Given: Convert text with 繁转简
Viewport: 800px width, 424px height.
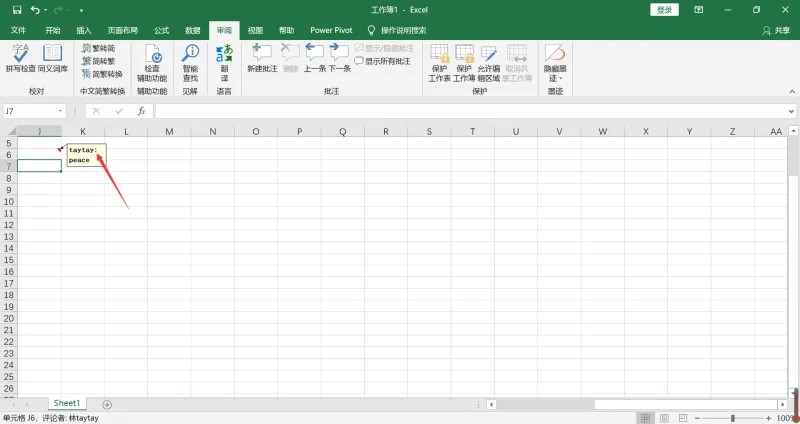Looking at the screenshot, I should click(99, 48).
